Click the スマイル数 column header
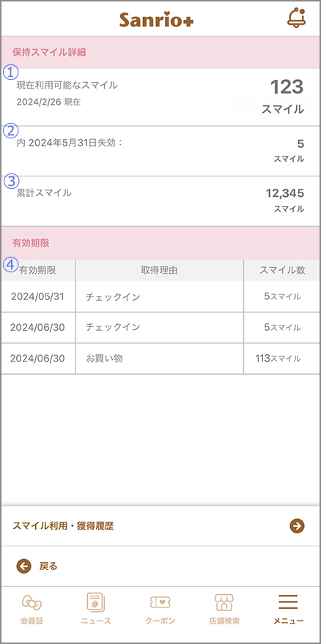The width and height of the screenshot is (321, 644). coord(282,270)
